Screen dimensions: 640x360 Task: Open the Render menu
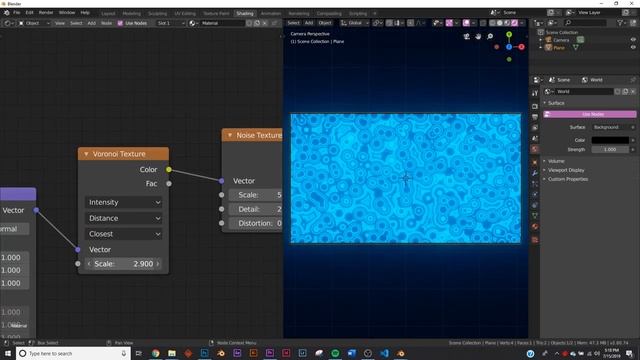pos(46,13)
